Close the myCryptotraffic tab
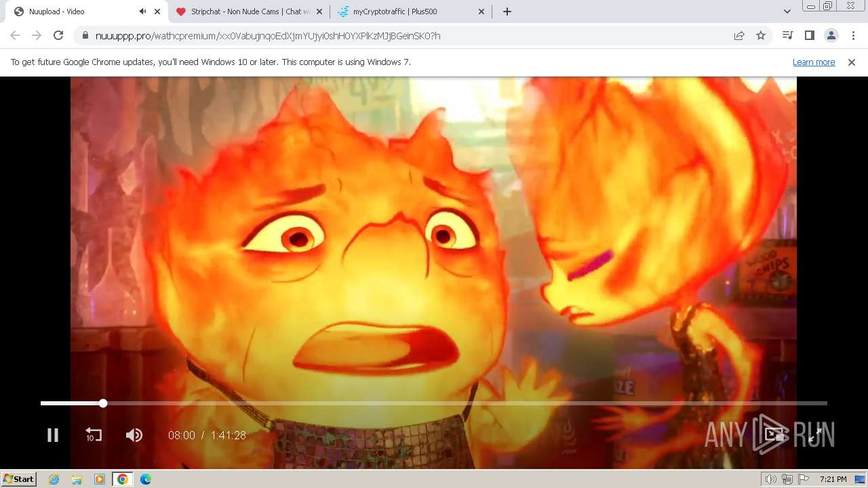Image resolution: width=868 pixels, height=488 pixels. 481,12
